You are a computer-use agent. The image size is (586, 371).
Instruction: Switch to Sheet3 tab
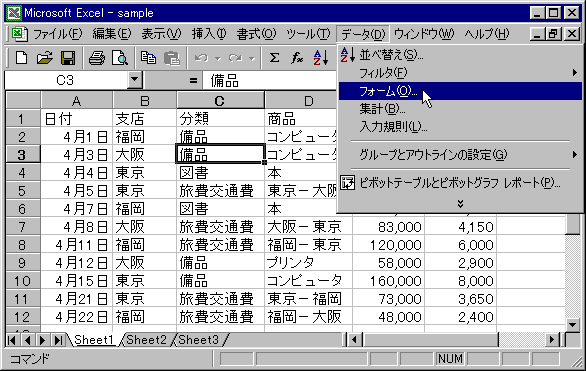pos(198,340)
